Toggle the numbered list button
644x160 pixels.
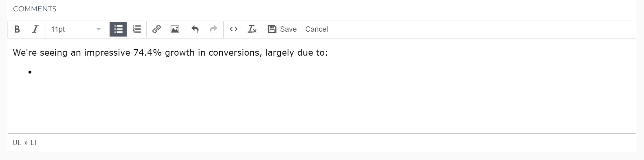tap(136, 29)
